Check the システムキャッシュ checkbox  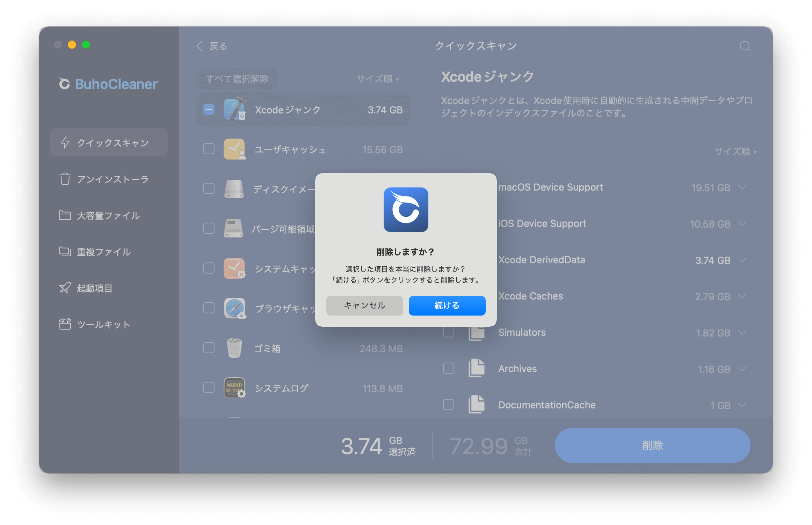(209, 268)
